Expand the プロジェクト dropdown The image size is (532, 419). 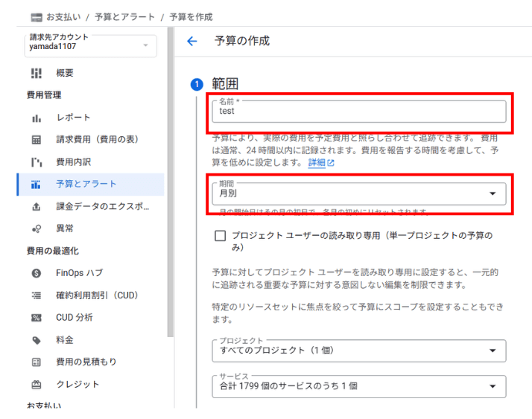pos(358,350)
